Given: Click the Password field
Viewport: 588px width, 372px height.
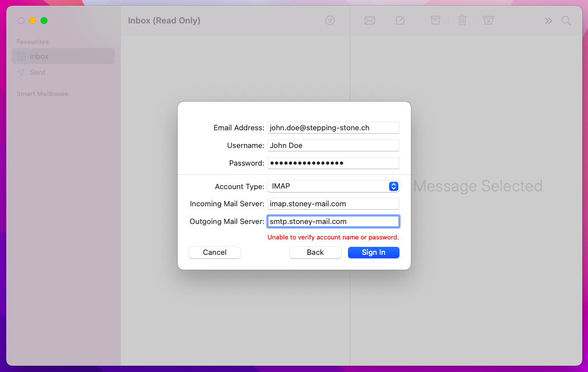Looking at the screenshot, I should [x=333, y=163].
